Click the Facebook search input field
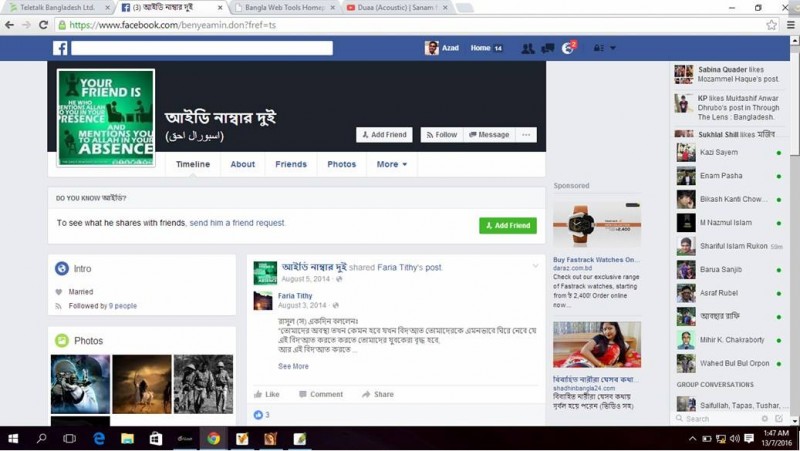The width and height of the screenshot is (800, 451). (201, 48)
